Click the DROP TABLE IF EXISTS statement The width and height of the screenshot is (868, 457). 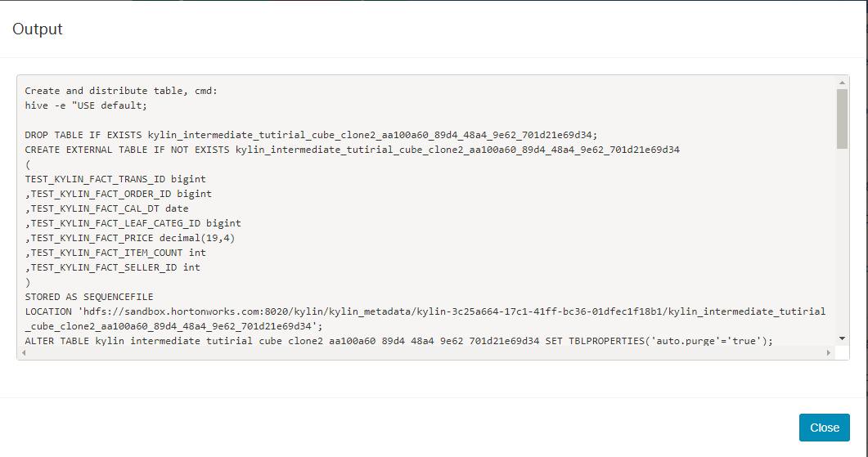coord(311,135)
